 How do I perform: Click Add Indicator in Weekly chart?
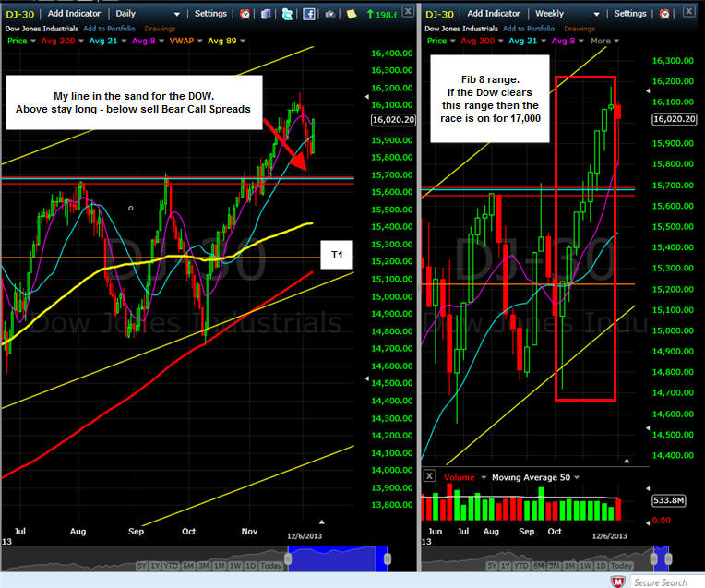[494, 14]
